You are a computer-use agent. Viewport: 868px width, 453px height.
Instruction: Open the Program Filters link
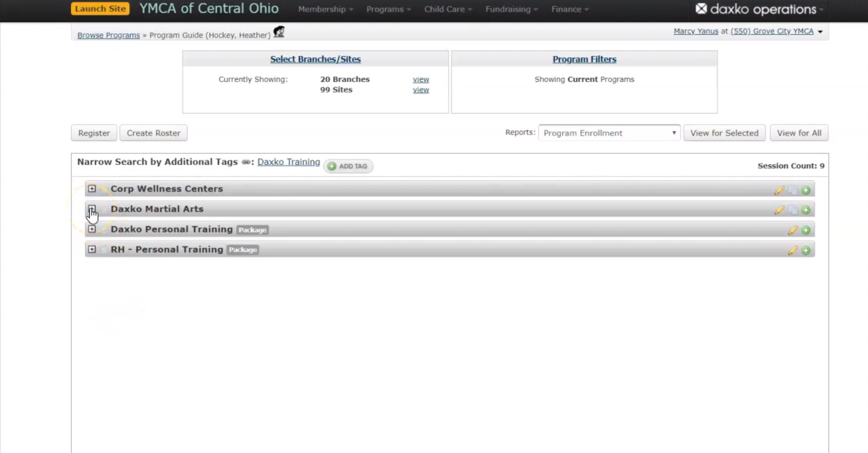[584, 59]
